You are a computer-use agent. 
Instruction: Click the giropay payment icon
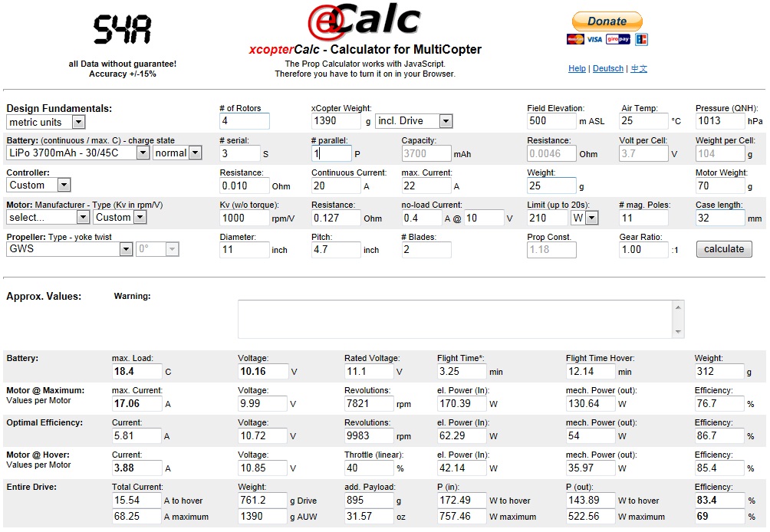click(618, 39)
